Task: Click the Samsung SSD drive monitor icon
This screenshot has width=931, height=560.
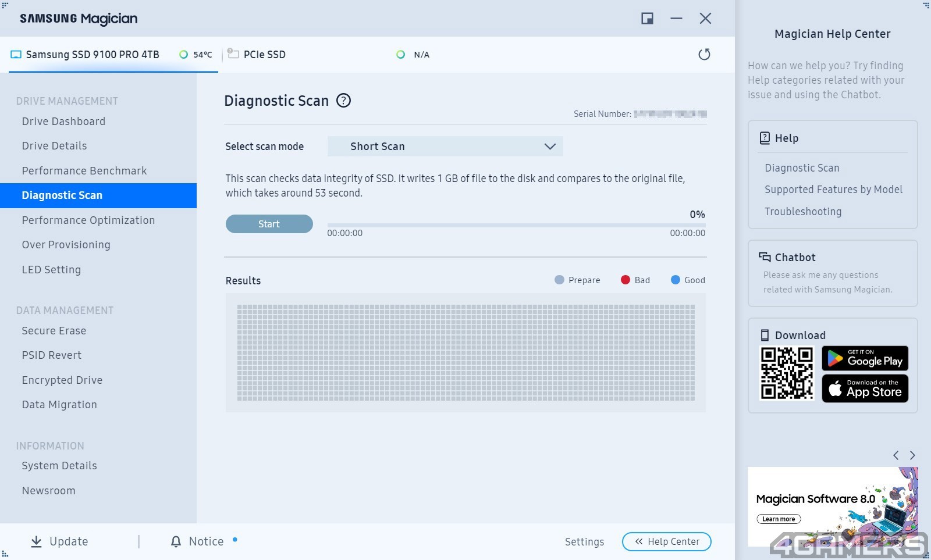Action: coord(16,55)
